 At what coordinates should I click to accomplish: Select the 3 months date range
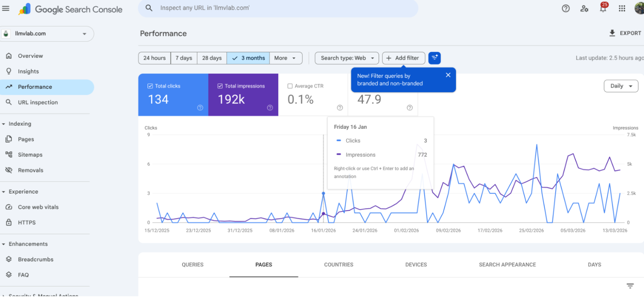pos(248,58)
